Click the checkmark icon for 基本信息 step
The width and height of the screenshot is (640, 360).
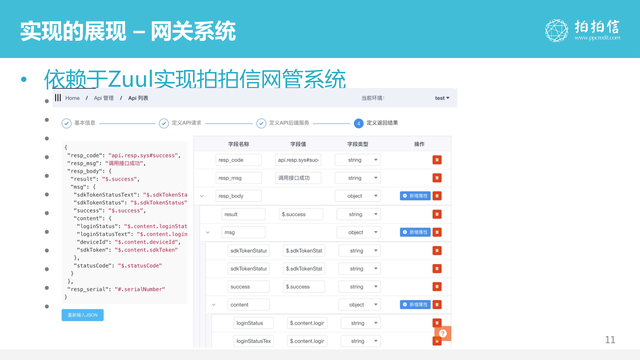[x=66, y=123]
